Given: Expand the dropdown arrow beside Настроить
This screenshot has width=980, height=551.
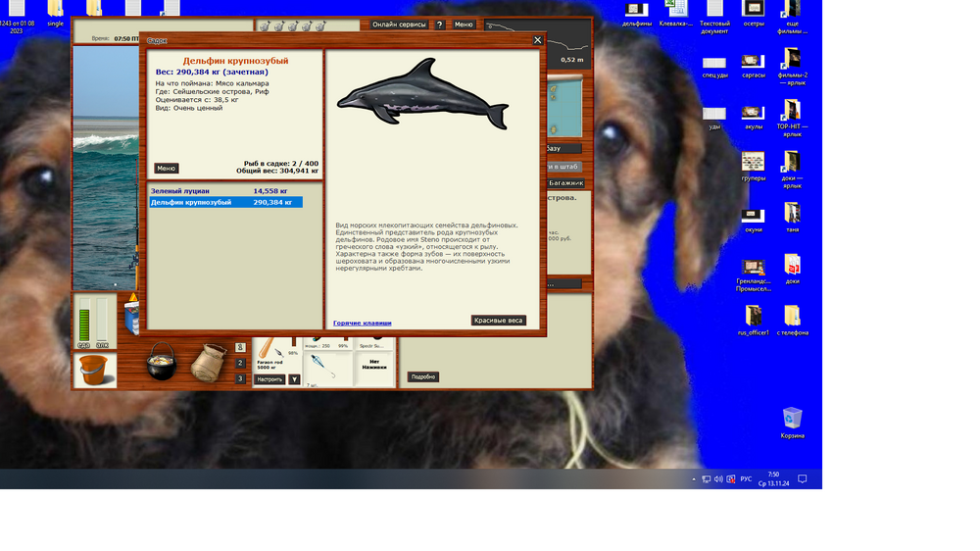Looking at the screenshot, I should click(294, 379).
